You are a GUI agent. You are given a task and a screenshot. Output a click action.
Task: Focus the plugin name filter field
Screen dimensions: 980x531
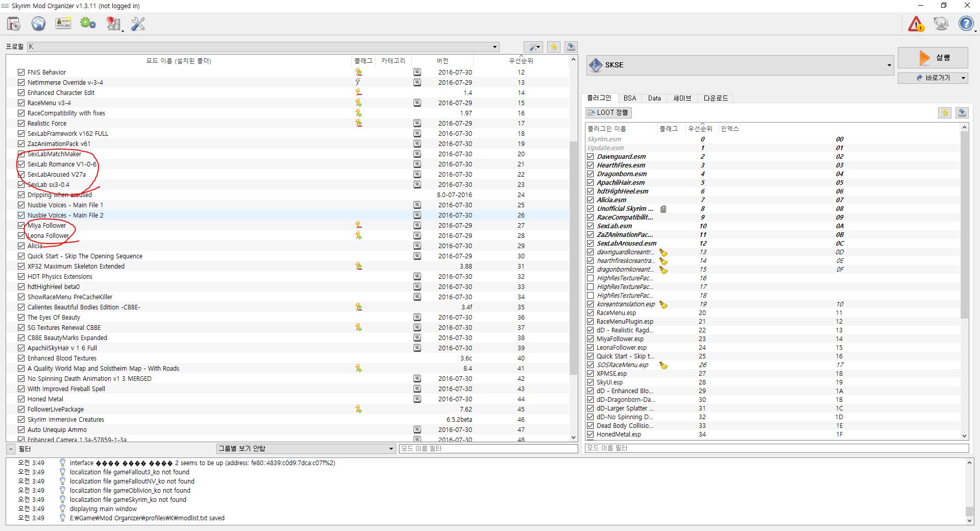[777, 448]
